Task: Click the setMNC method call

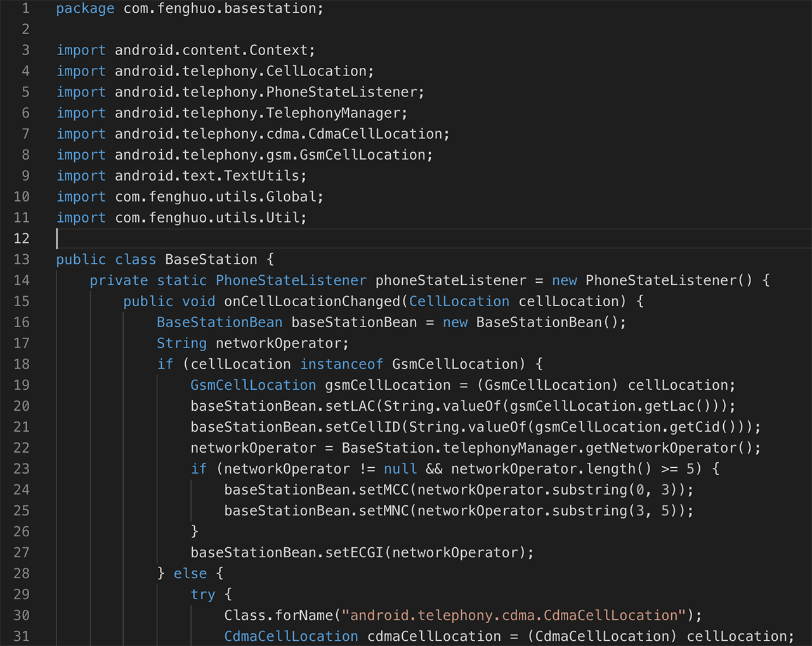Action: point(384,510)
